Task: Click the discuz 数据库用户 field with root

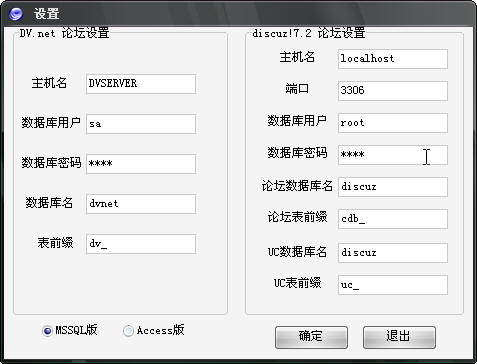Action: (393, 123)
